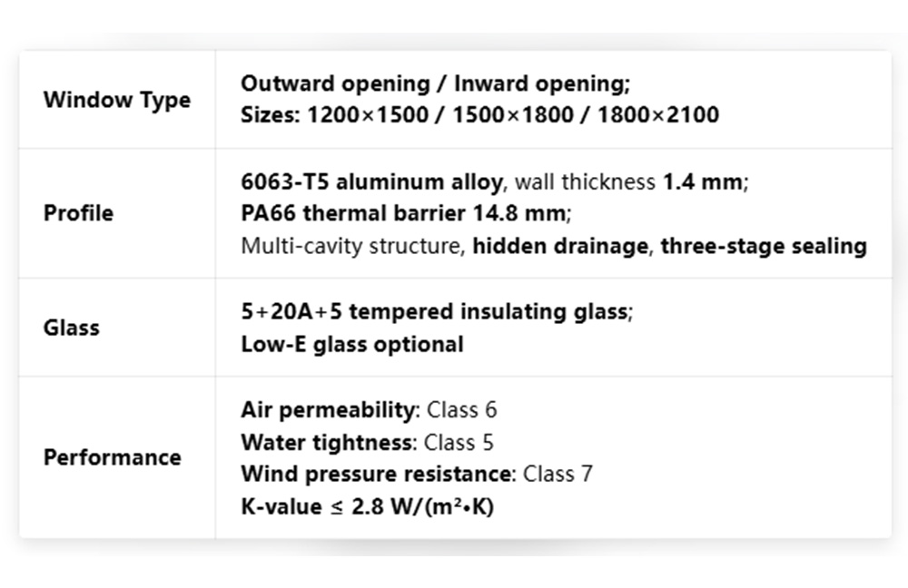Select the "Profile" row header cell
Screen dimensions: 908x588
click(78, 213)
